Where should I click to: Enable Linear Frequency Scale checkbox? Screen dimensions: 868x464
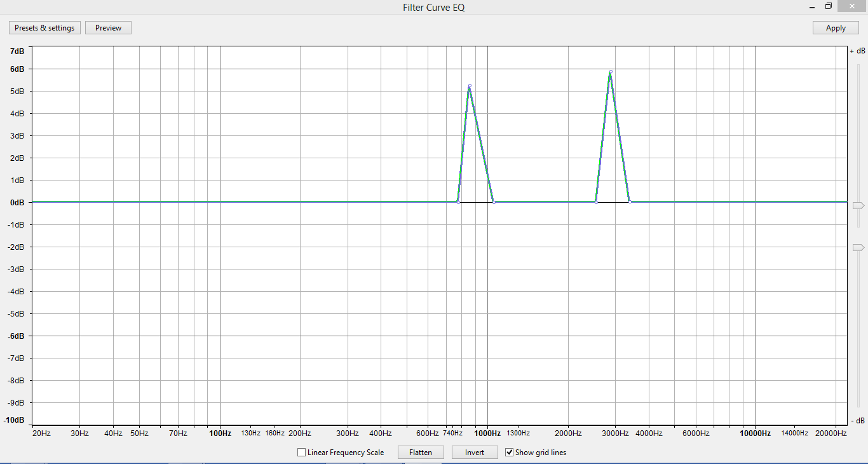(x=302, y=453)
